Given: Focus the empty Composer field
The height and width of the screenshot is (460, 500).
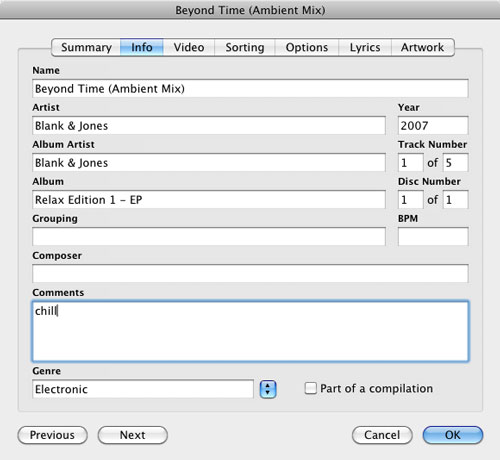Looking at the screenshot, I should coord(250,274).
